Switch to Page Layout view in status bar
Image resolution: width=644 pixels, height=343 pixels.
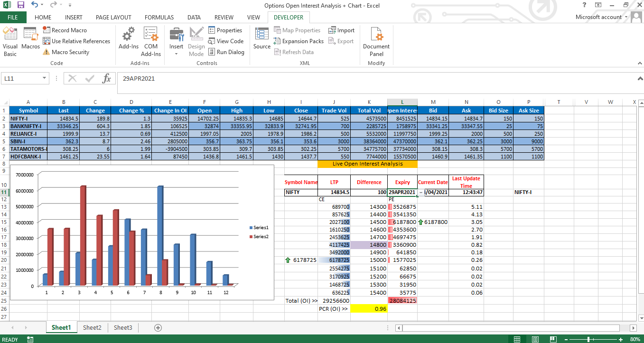[x=535, y=339]
